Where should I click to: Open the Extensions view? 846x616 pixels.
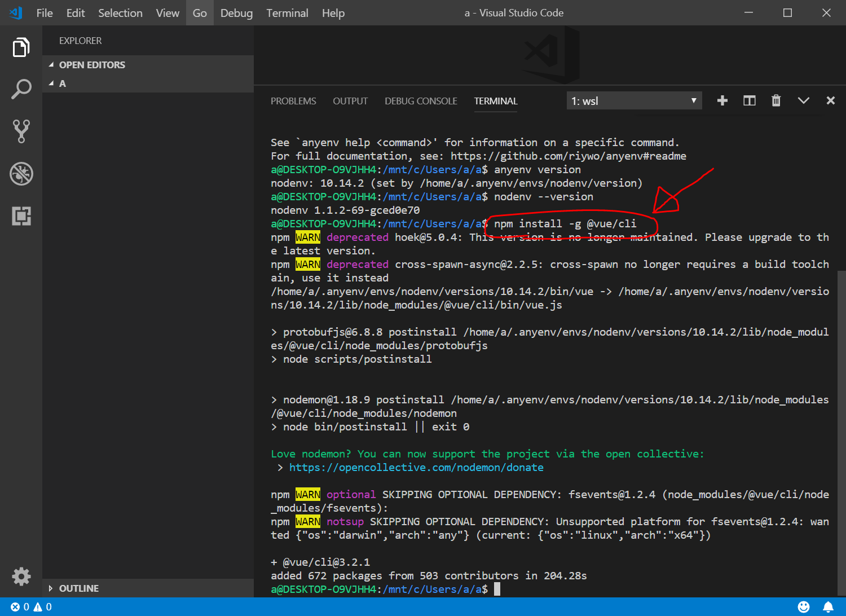click(x=21, y=216)
